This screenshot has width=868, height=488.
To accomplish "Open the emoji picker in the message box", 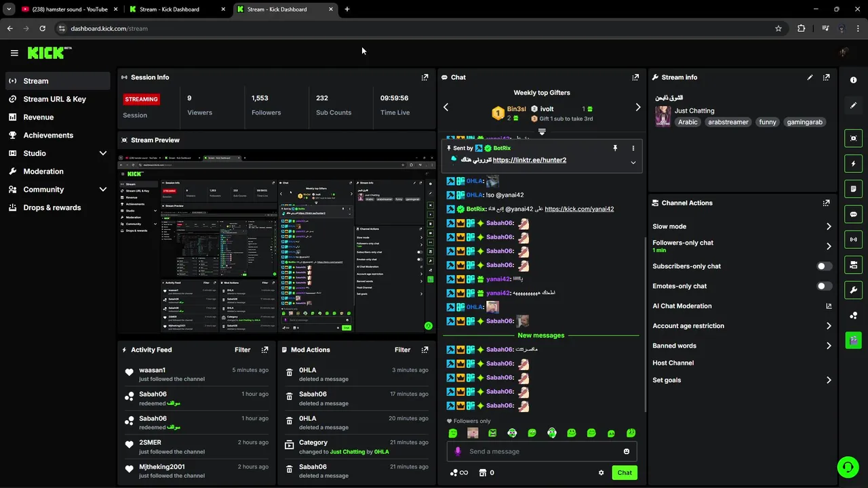I will [x=627, y=451].
